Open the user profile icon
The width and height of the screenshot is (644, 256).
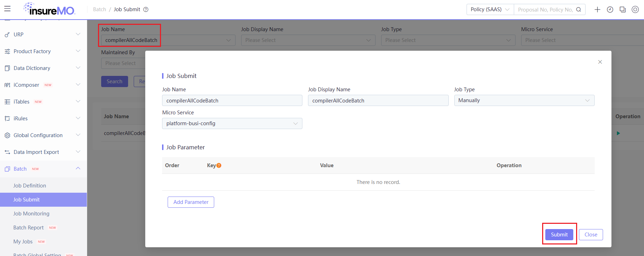[635, 9]
